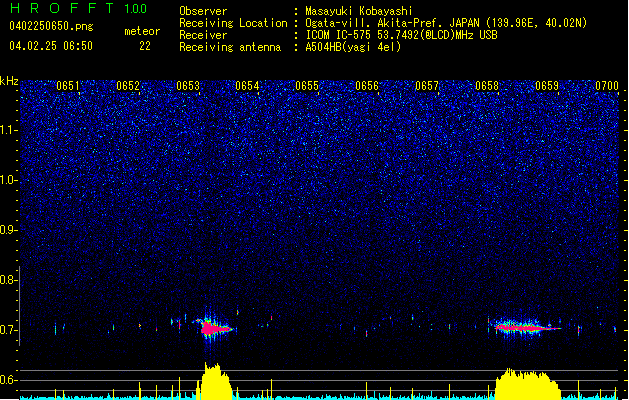Click the yellow power peak below 0653
The width and height of the screenshot is (629, 400).
[215, 380]
